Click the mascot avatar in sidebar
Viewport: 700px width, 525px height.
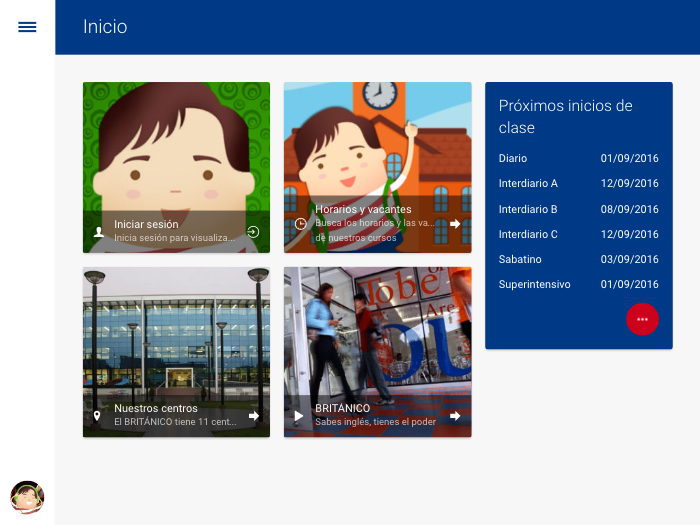(27, 497)
